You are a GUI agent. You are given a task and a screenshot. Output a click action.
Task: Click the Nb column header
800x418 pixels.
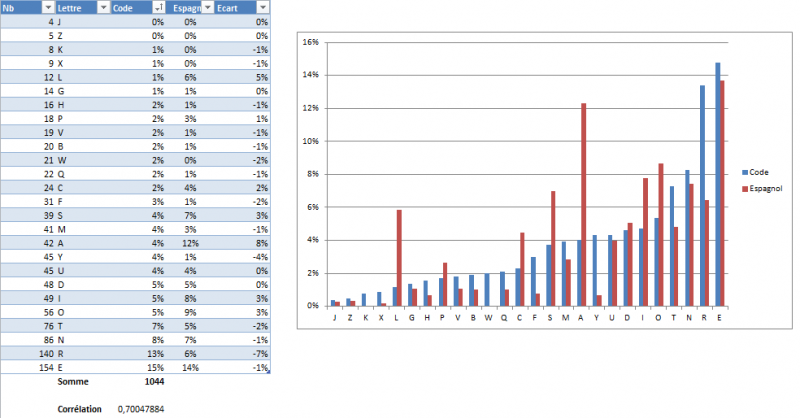[20, 7]
